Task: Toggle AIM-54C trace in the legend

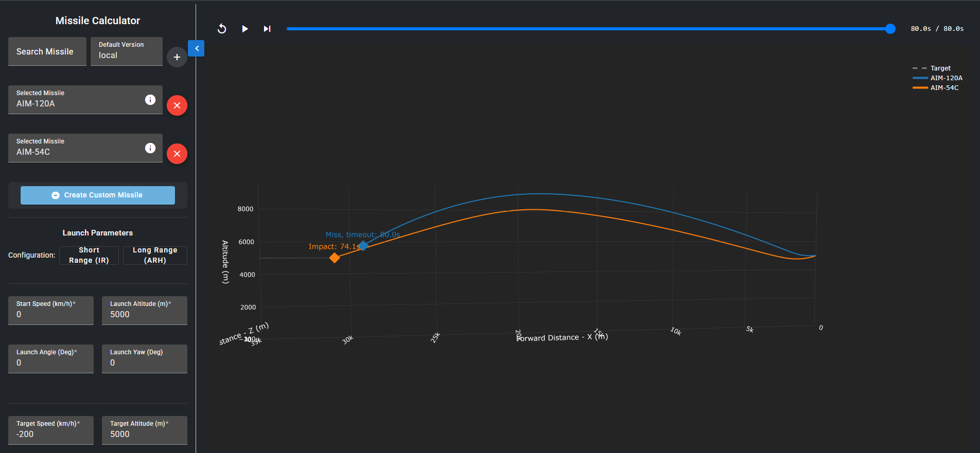Action: (x=944, y=88)
